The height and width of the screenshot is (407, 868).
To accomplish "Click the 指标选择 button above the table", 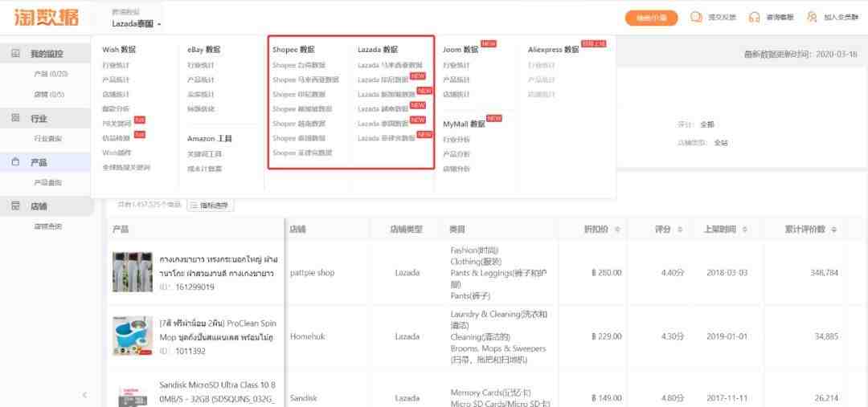I will [x=211, y=206].
